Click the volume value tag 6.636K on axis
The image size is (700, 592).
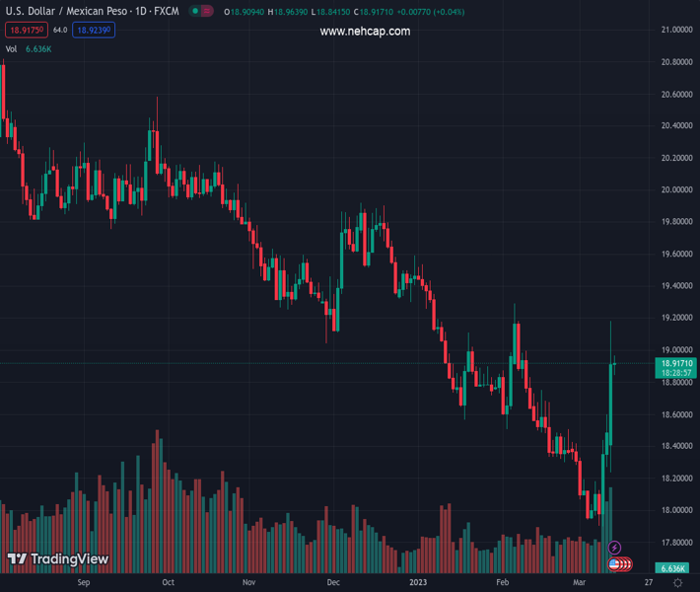pos(672,568)
